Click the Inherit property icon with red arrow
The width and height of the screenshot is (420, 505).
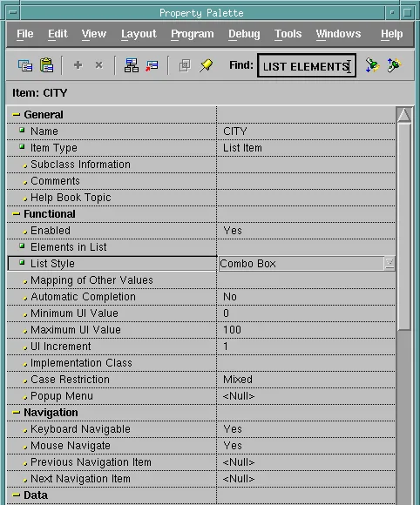coord(152,65)
